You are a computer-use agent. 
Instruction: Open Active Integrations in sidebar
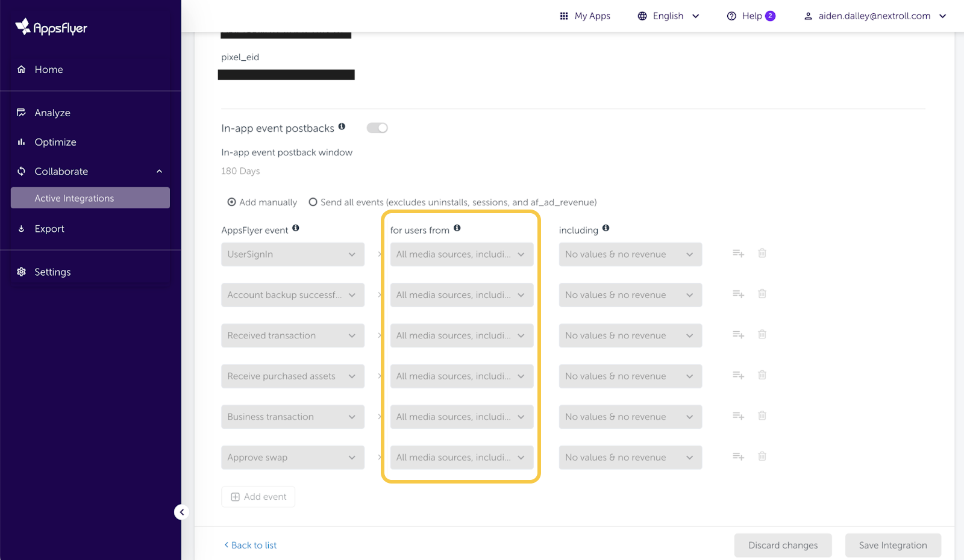(90, 198)
